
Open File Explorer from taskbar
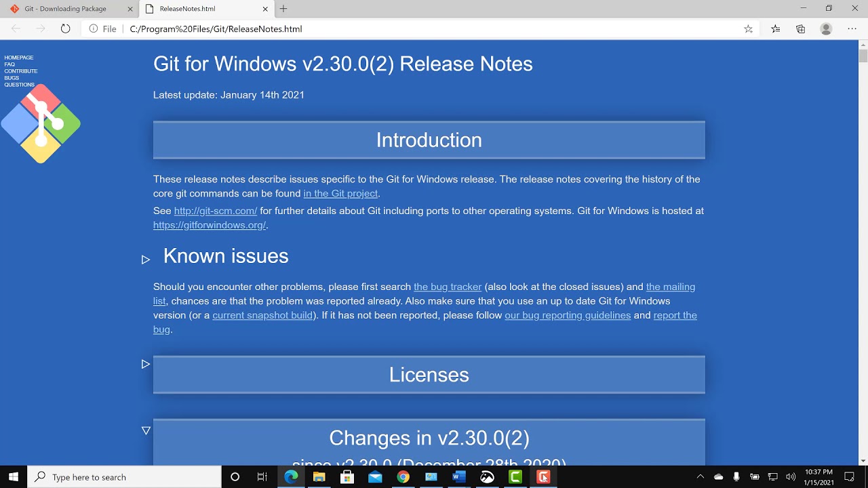click(319, 477)
